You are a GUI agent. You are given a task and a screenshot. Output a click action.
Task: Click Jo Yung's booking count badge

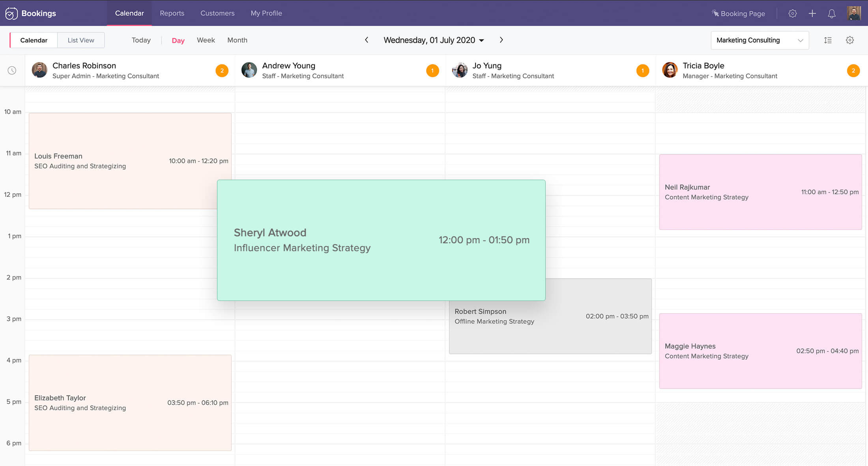[x=643, y=71]
